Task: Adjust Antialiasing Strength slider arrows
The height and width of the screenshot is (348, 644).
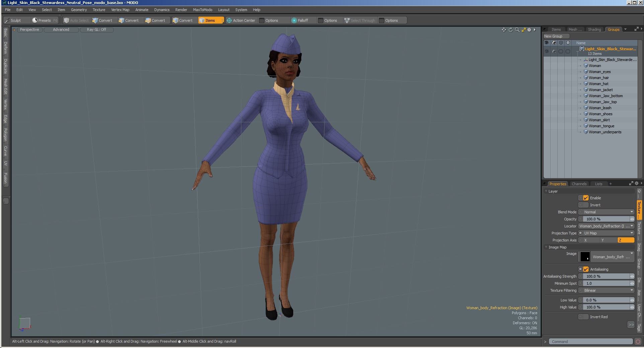Action: [x=632, y=276]
